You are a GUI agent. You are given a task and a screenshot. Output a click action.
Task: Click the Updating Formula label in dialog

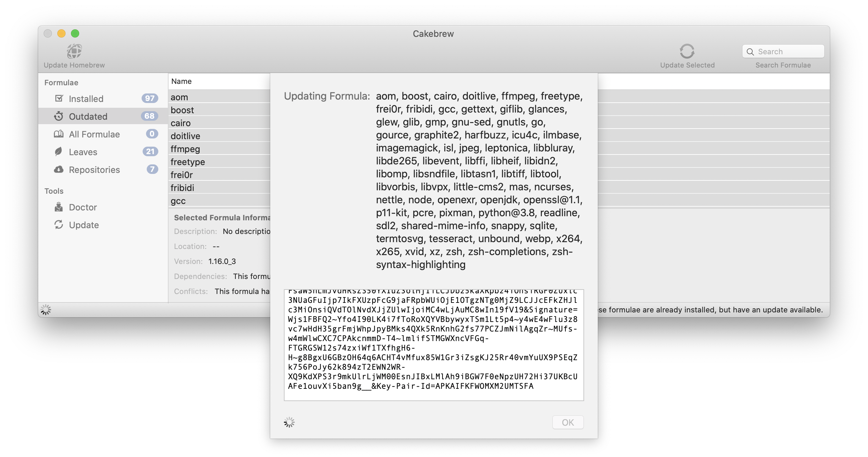327,96
